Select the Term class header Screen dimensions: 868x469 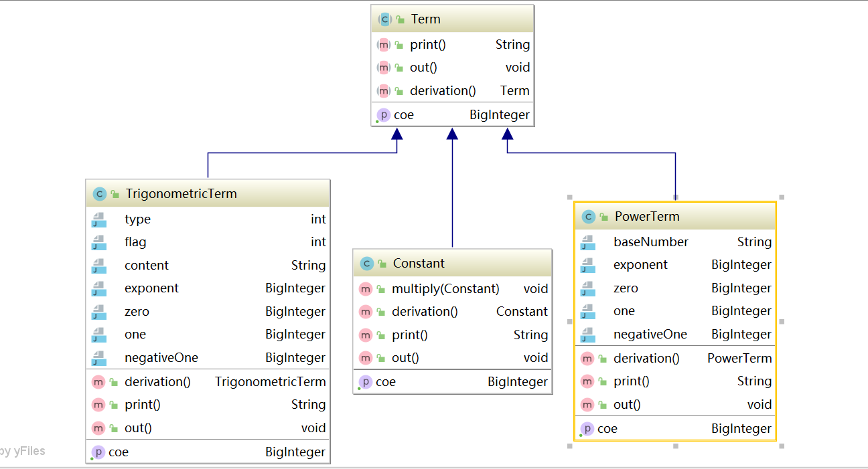pos(452,19)
